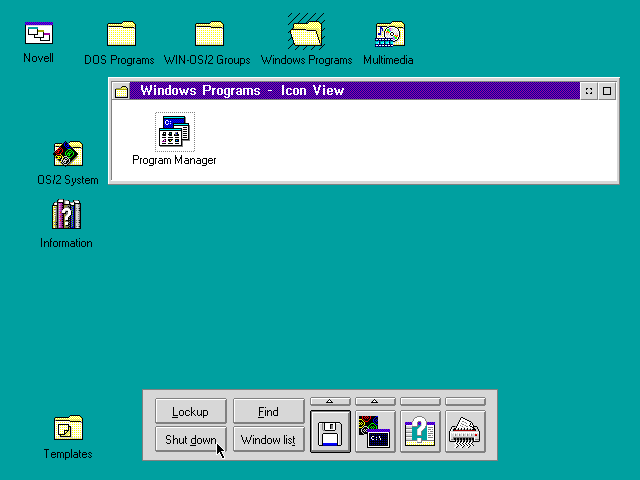
Task: Open the OS/2 command prompts LaunchPad icon
Action: pyautogui.click(x=375, y=432)
